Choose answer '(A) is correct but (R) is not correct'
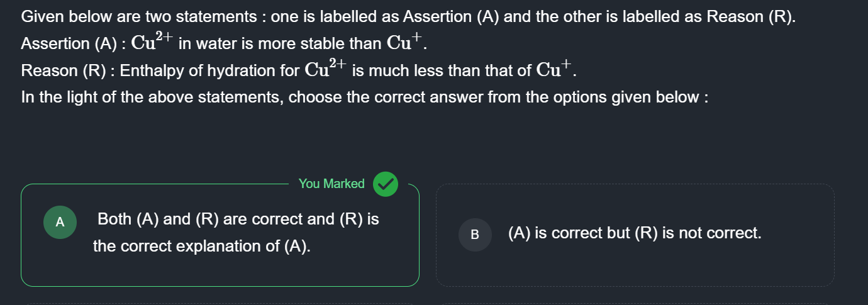868x305 pixels. pos(635,234)
